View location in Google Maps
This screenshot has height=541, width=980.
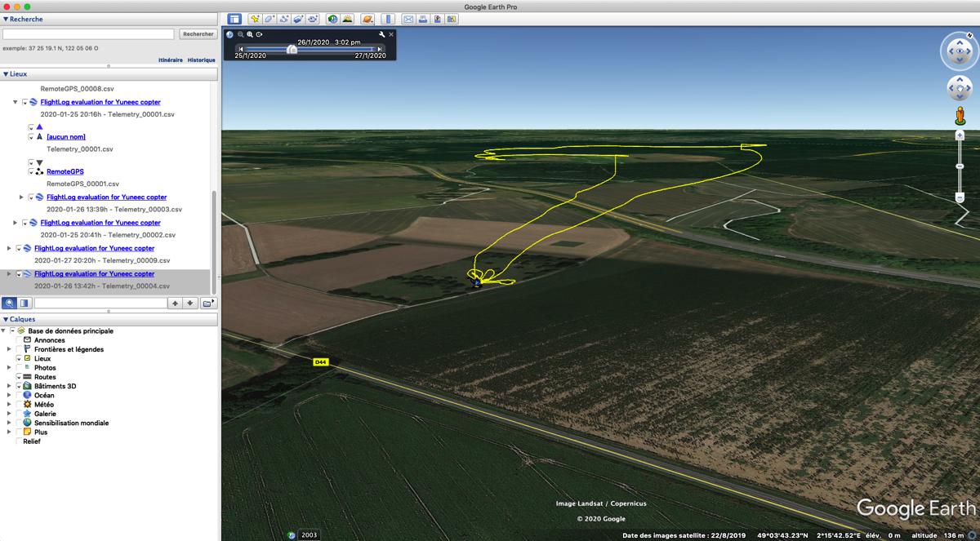pyautogui.click(x=452, y=19)
